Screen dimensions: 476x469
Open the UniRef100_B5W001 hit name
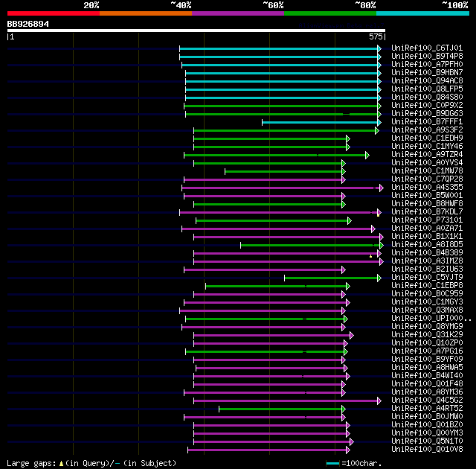[427, 196]
